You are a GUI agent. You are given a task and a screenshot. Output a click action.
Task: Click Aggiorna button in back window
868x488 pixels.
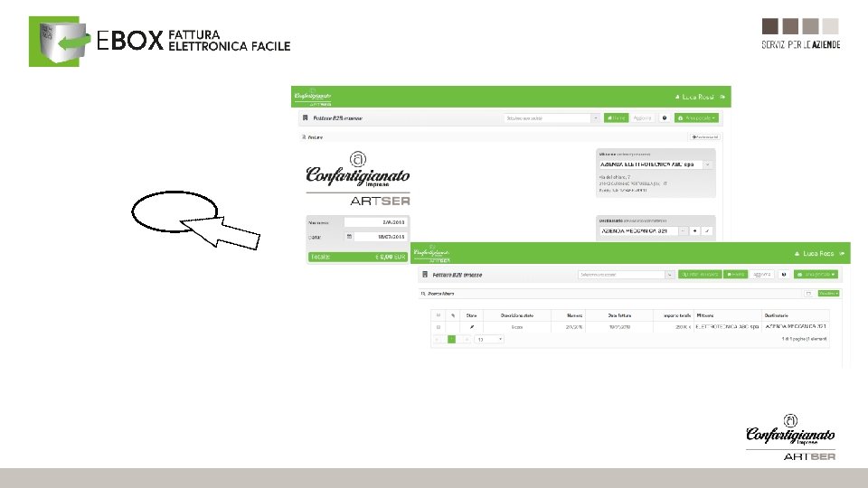[642, 117]
